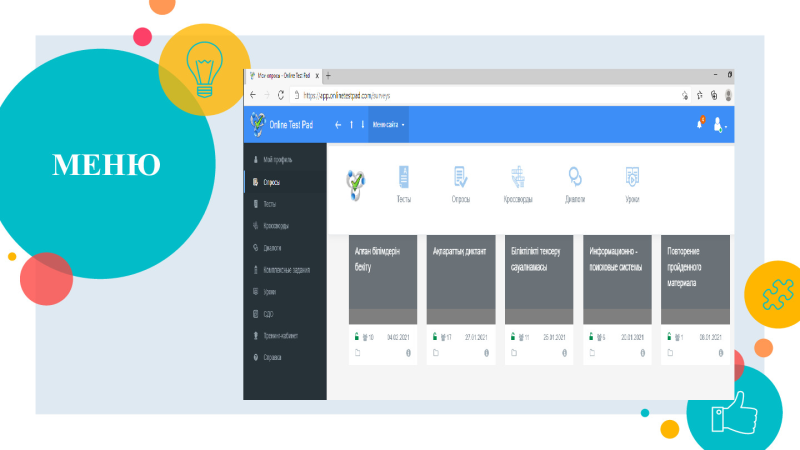800x450 pixels.
Task: Open the user account dropdown
Action: 720,125
